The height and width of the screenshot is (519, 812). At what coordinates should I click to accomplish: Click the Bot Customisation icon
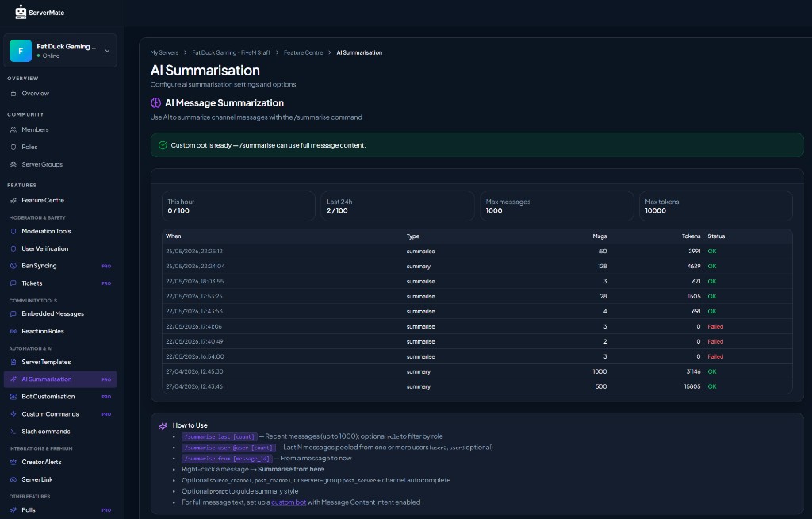click(x=13, y=397)
